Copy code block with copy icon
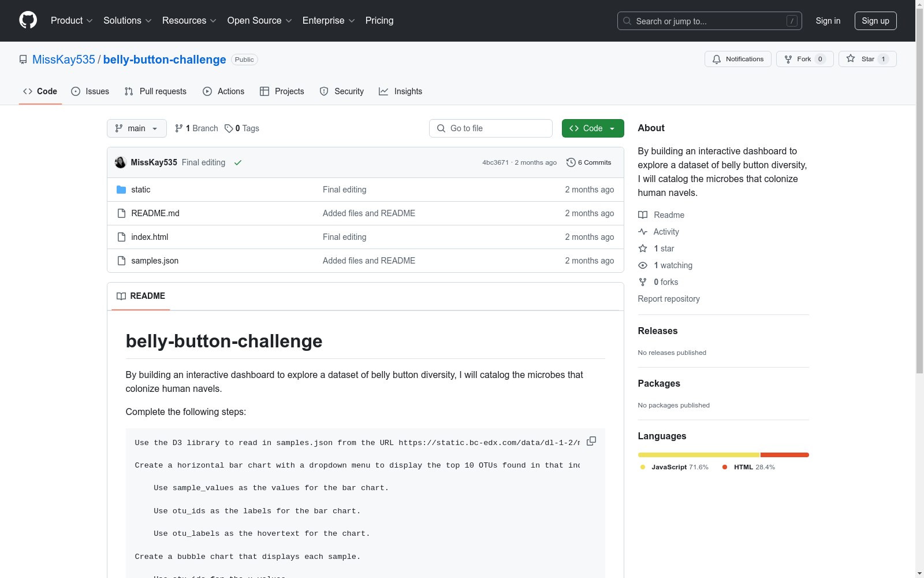The image size is (924, 578). (591, 441)
